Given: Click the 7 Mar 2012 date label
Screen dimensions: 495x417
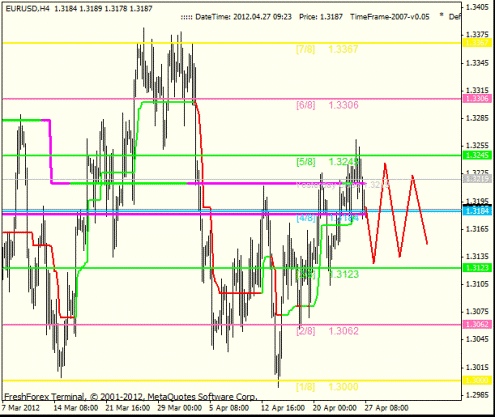Looking at the screenshot, I should coord(20,408).
